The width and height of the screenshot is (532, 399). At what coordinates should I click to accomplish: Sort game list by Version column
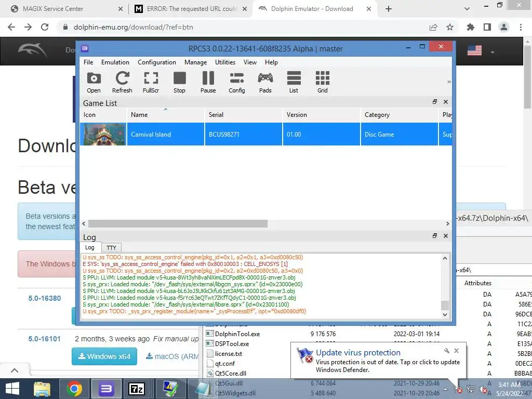(321, 115)
